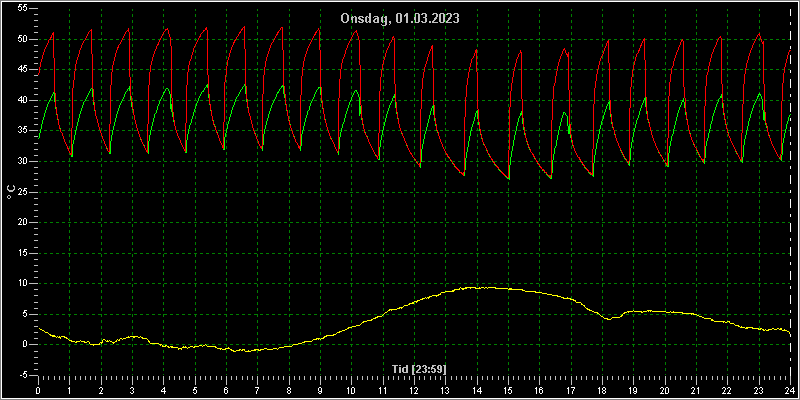The height and width of the screenshot is (400, 800).
Task: Select hour 6 on the time axis
Action: pos(226,390)
